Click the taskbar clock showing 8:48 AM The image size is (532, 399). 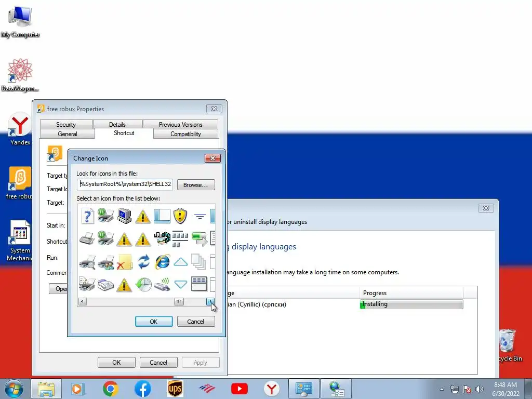506,389
